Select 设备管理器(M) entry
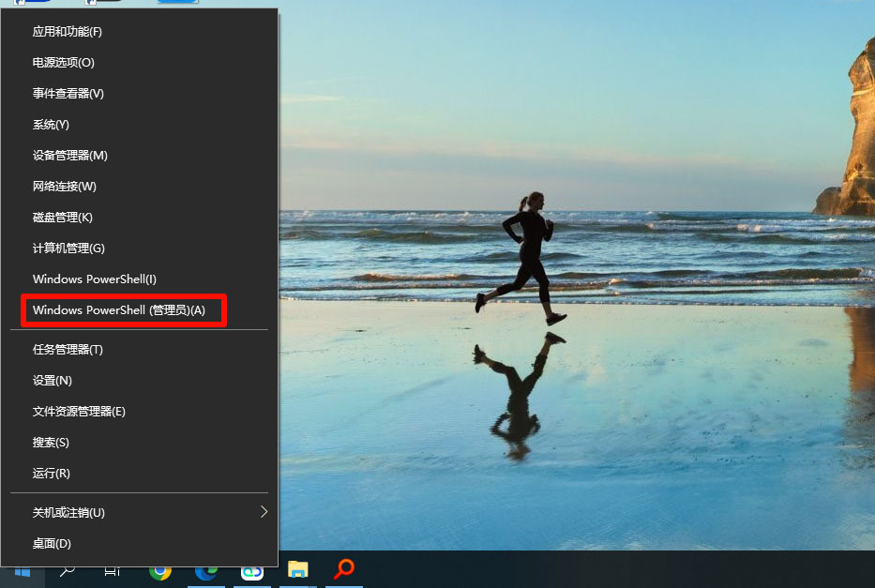The width and height of the screenshot is (875, 588). coord(70,156)
